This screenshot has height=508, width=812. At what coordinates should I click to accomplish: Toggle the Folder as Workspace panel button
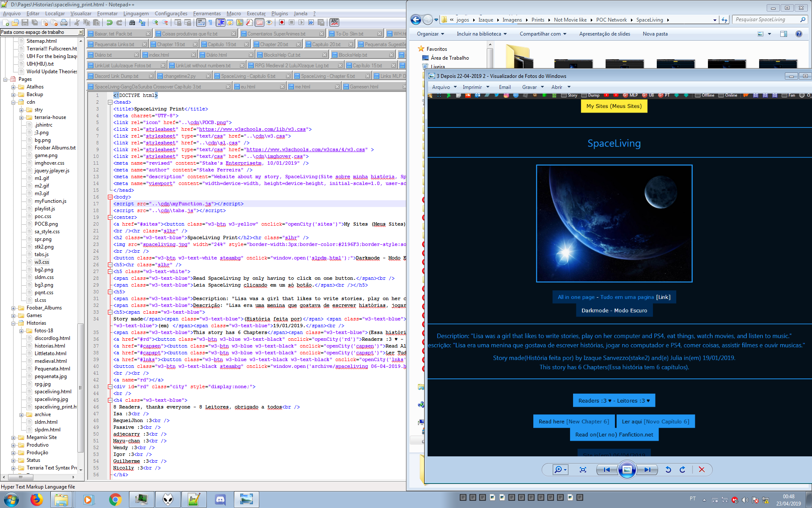pos(259,22)
